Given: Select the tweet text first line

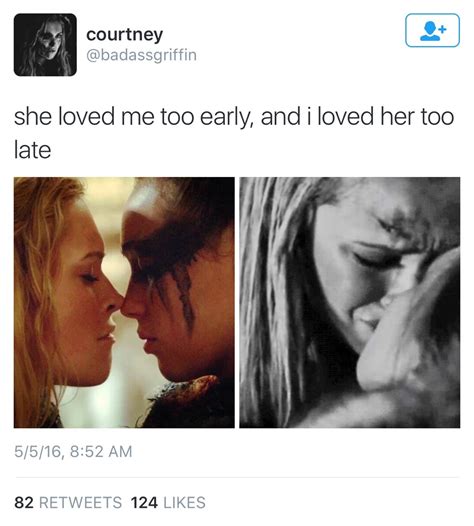Looking at the screenshot, I should [234, 117].
